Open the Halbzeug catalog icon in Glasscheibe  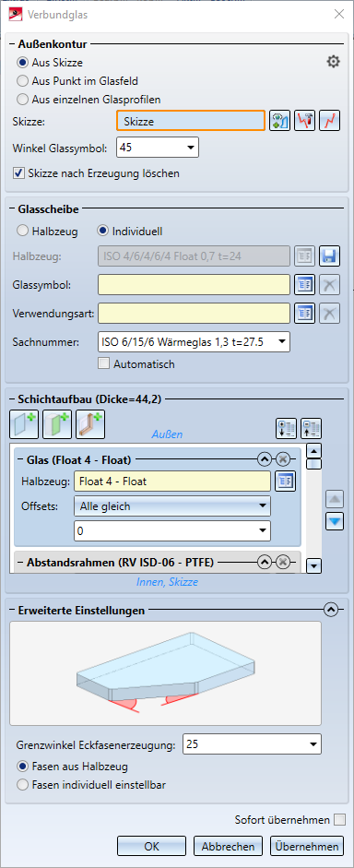pos(304,256)
